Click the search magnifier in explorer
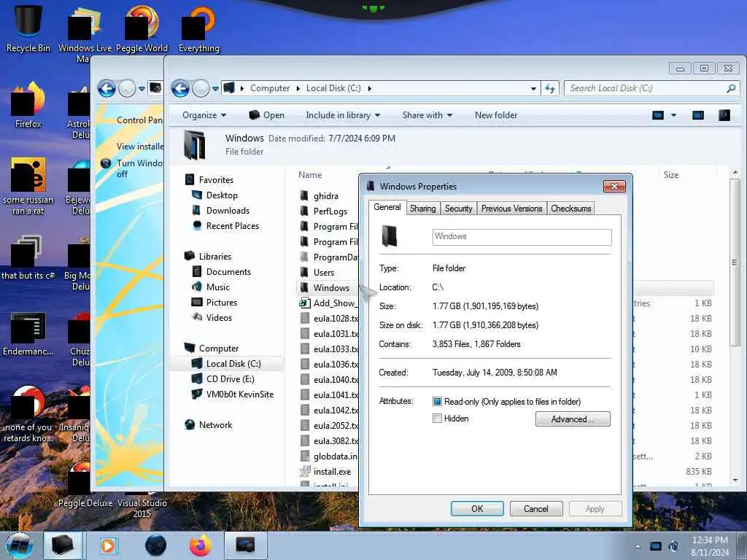The height and width of the screenshot is (560, 747). [x=731, y=88]
